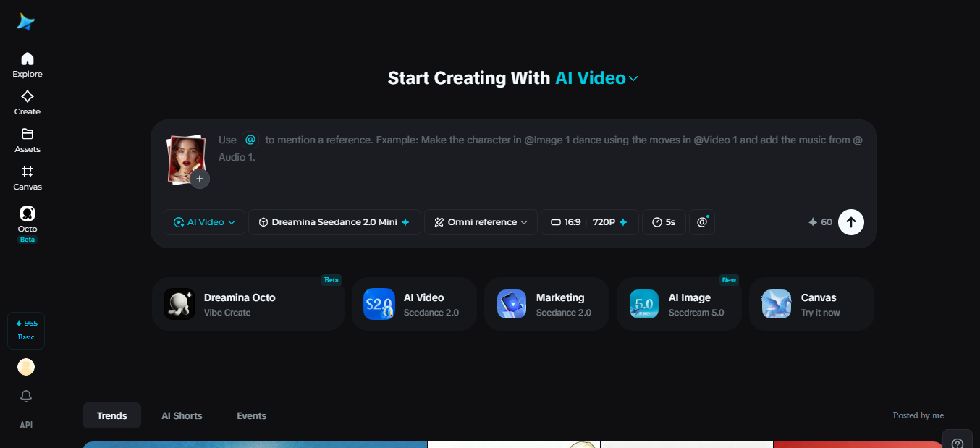Change the 5s duration setting

coord(664,222)
